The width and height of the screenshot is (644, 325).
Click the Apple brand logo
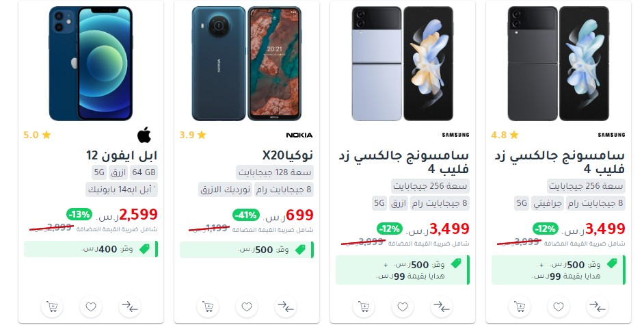tap(144, 135)
